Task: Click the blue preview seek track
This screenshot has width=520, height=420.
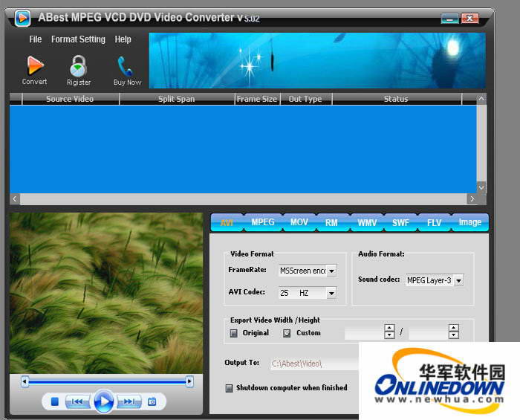Action: (x=107, y=382)
